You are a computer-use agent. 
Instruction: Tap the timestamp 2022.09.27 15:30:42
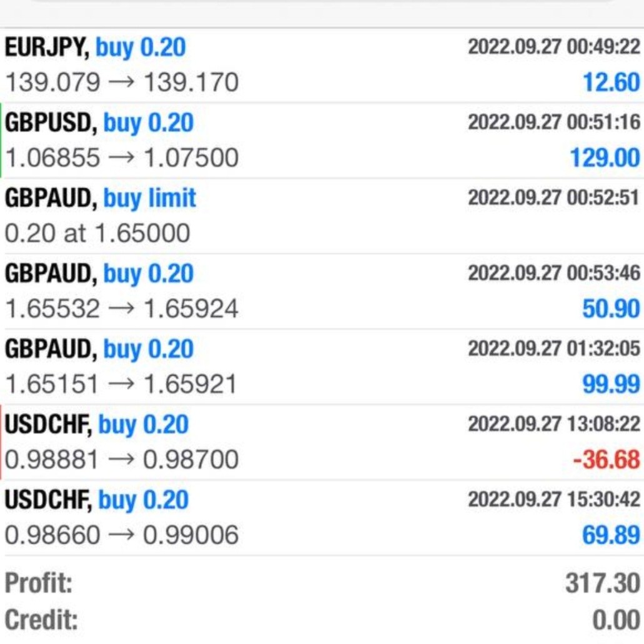554,500
